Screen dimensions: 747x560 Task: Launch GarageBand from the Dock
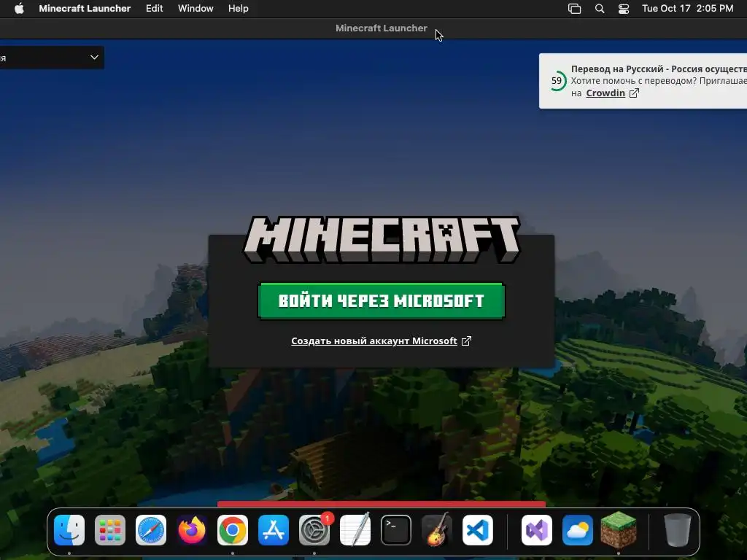pos(437,529)
